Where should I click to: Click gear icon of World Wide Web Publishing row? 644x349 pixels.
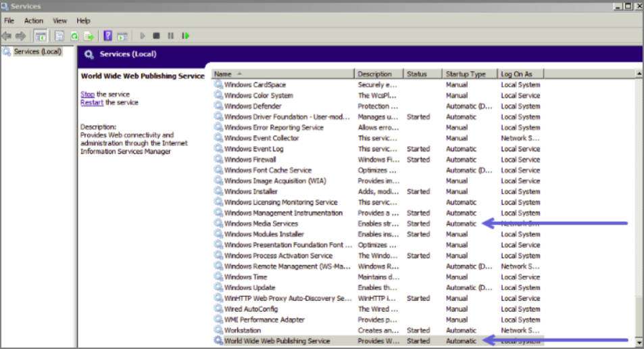click(218, 341)
